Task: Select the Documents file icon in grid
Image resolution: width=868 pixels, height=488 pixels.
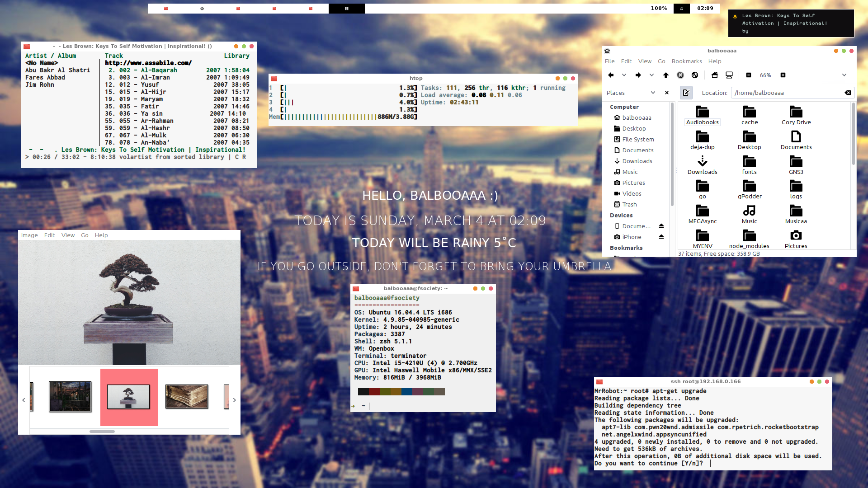Action: 796,141
